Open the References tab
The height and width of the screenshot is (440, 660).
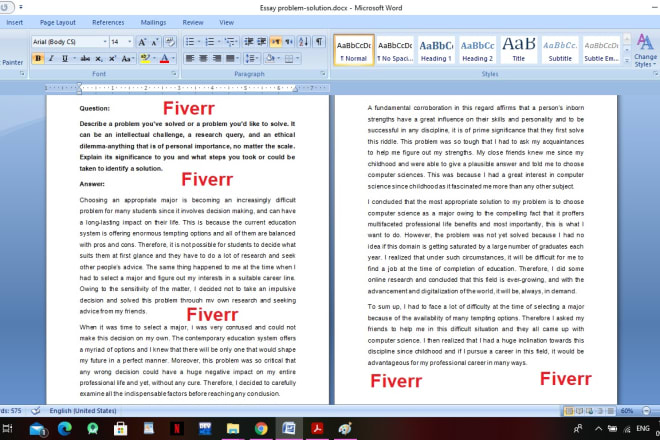[108, 22]
